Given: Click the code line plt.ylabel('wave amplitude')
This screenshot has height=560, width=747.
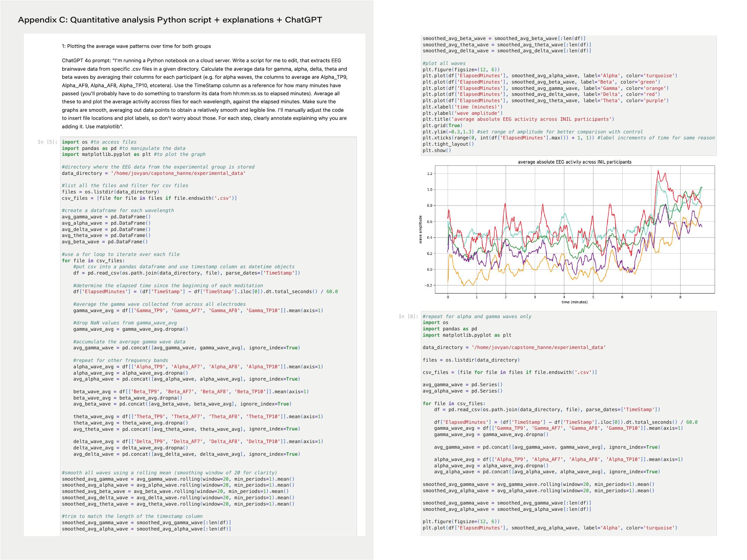Looking at the screenshot, I should tap(463, 113).
